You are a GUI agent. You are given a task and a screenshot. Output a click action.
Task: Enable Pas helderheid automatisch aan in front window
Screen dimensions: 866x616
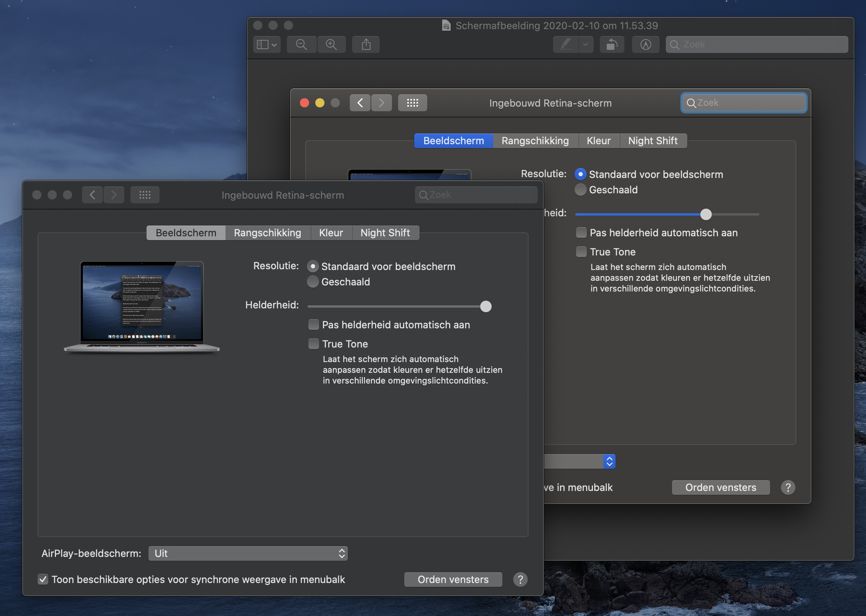click(x=314, y=324)
